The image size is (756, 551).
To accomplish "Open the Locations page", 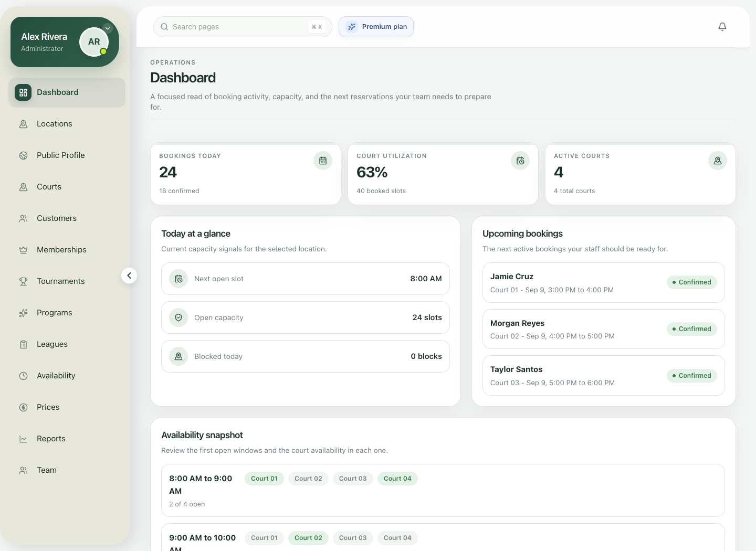I will click(x=67, y=124).
